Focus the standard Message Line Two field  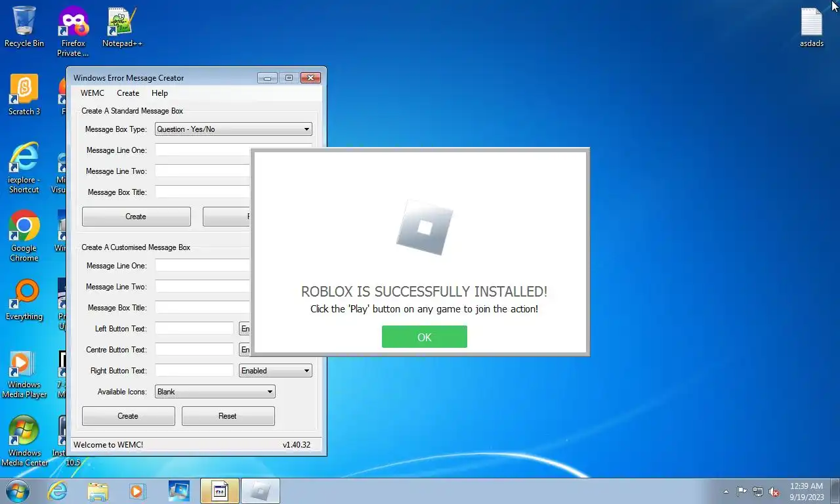point(203,171)
